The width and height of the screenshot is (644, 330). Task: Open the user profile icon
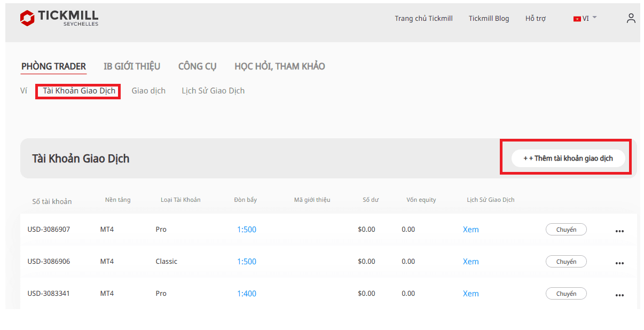click(x=631, y=18)
